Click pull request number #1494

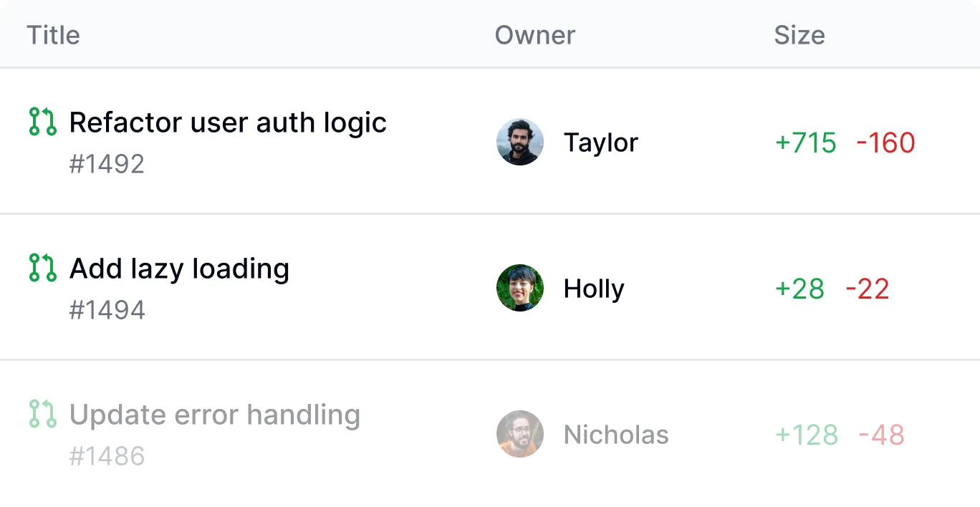click(107, 310)
